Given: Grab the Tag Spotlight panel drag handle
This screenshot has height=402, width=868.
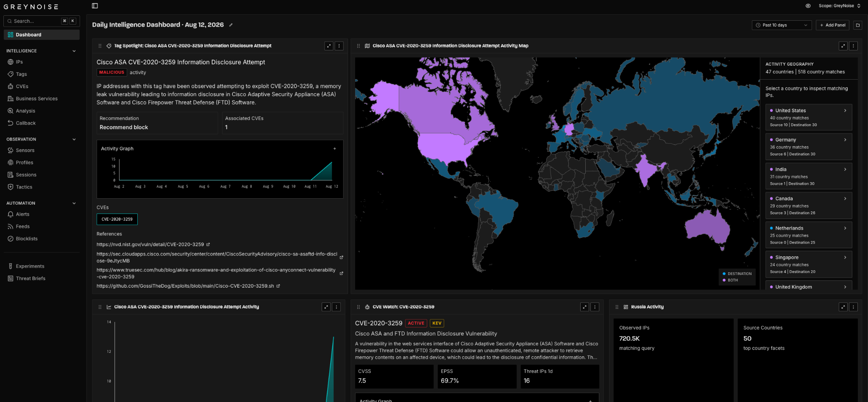Looking at the screenshot, I should click(x=100, y=46).
